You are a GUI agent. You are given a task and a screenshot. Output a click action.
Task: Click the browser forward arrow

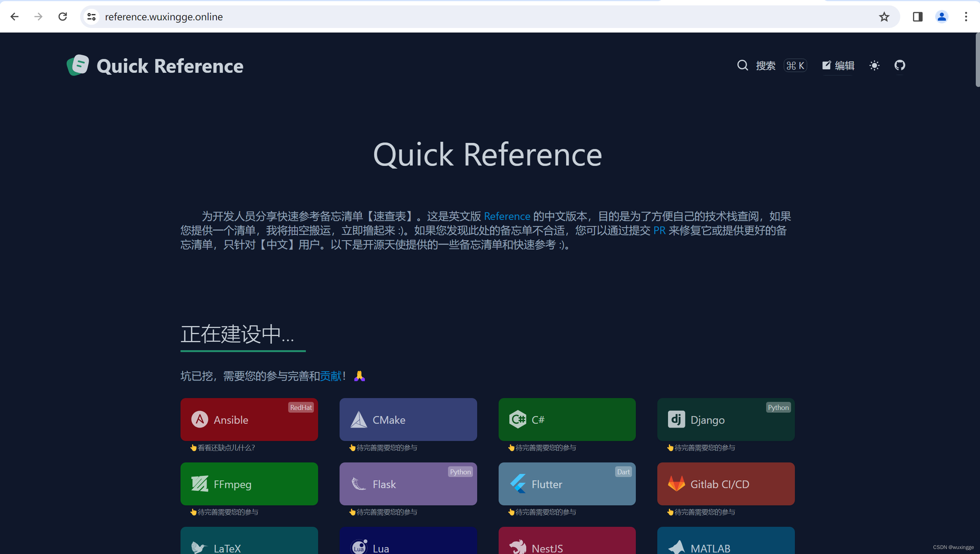[38, 16]
